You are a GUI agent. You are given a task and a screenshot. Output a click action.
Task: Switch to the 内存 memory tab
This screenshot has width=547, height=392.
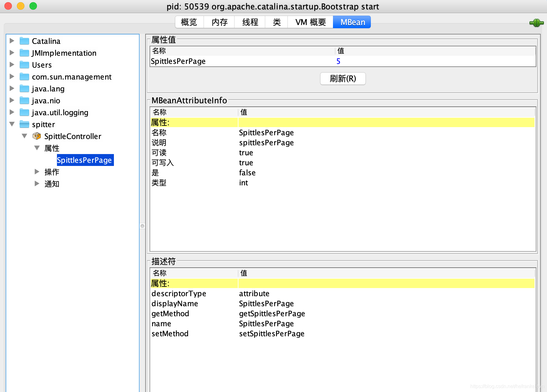click(x=219, y=22)
